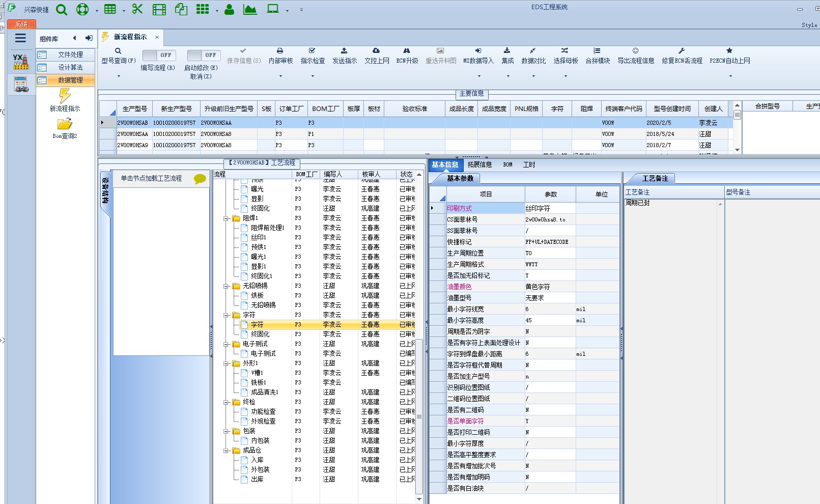
Task: Collapse the 阻焊1 tree node
Action: (226, 218)
